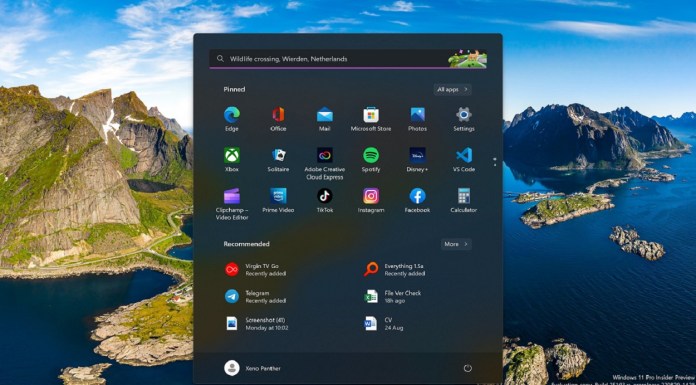Launch the Xbox app
This screenshot has width=696, height=385.
coord(232,160)
